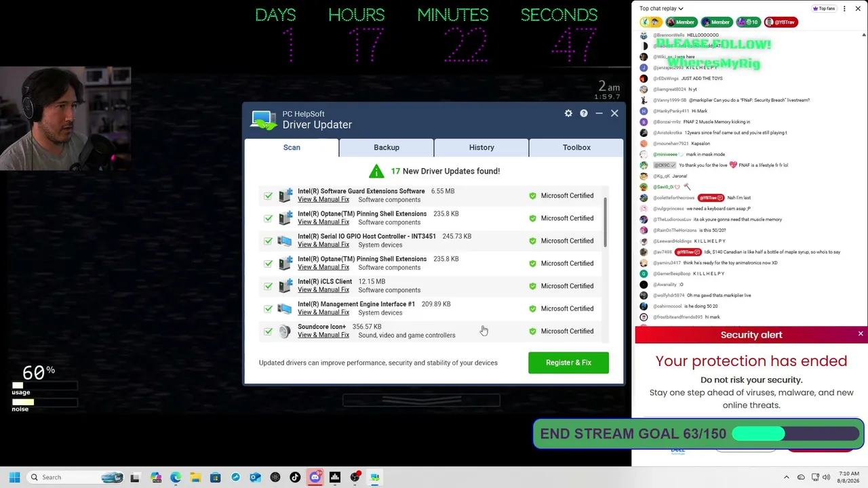Click the Software Guard Extensions driver icon
Image resolution: width=868 pixels, height=488 pixels.
285,195
